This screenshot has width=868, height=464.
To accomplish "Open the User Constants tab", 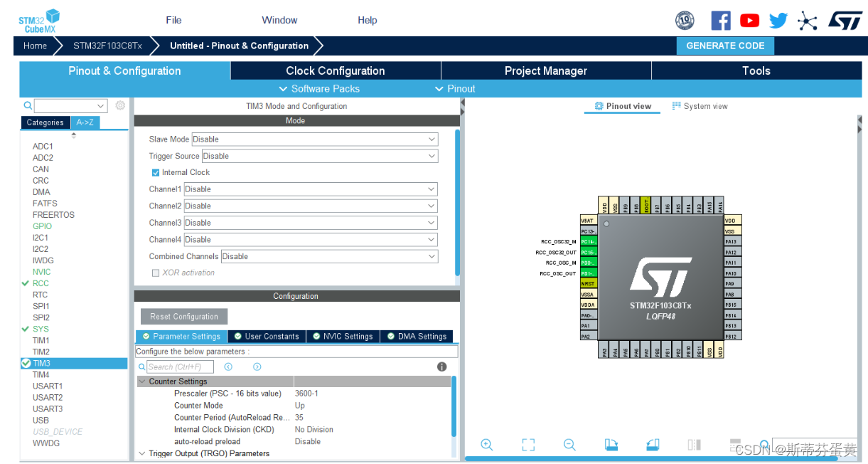I will pyautogui.click(x=267, y=336).
